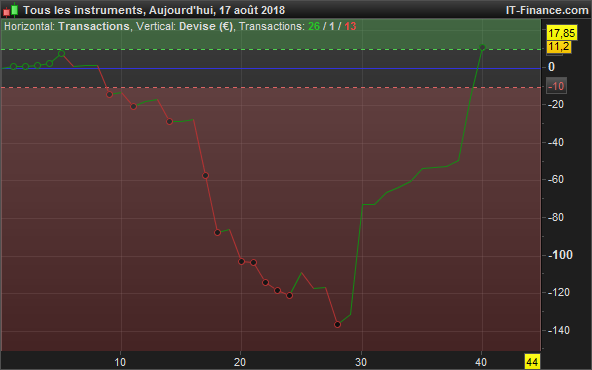Select the red marker at transaction 14
Viewport: 592px width, 370px height.
[170, 122]
